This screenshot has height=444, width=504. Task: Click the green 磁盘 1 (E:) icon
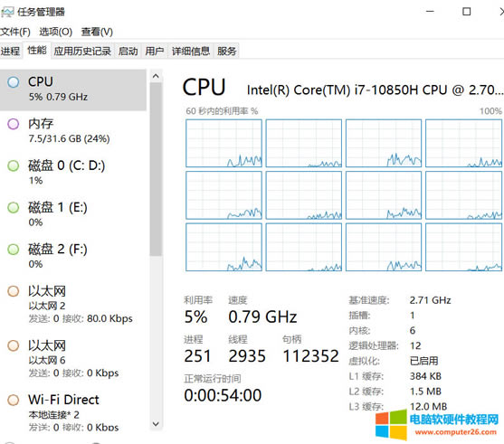pos(14,207)
